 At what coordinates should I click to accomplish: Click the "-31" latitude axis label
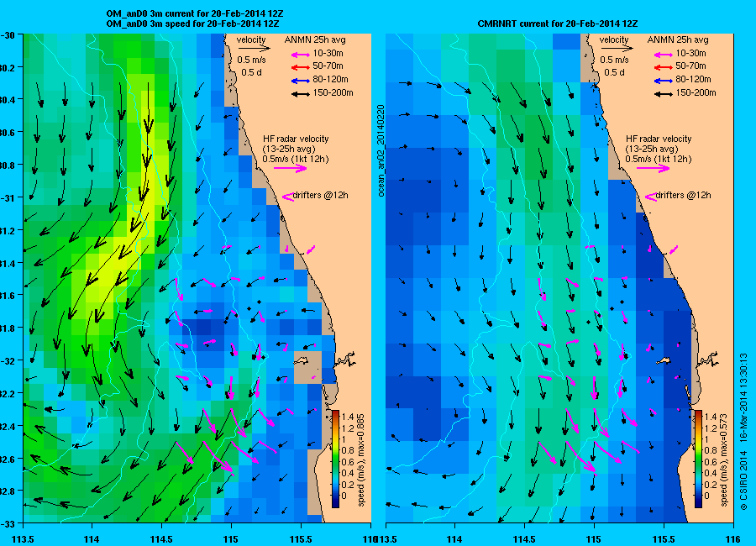tap(8, 197)
